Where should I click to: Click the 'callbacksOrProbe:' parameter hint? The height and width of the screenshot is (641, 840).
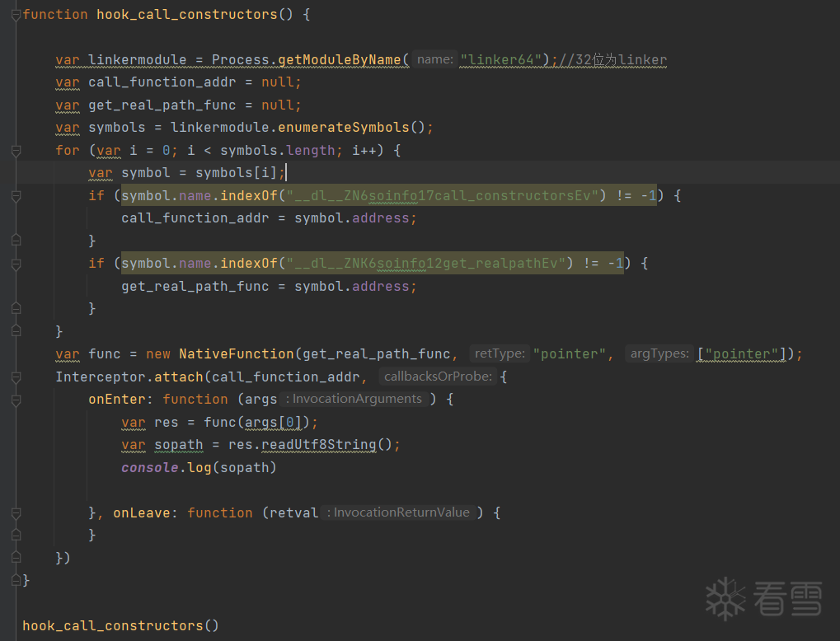(x=438, y=377)
